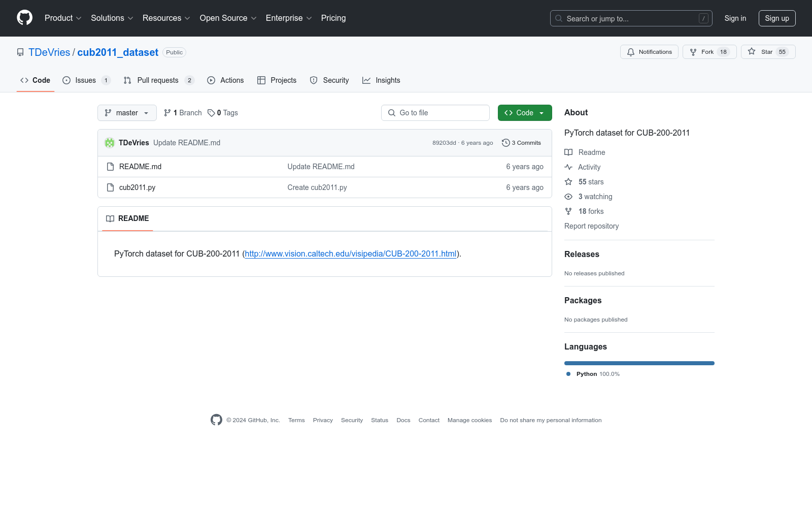The width and height of the screenshot is (812, 508).
Task: Click the Python 100.0% language link
Action: (x=593, y=374)
